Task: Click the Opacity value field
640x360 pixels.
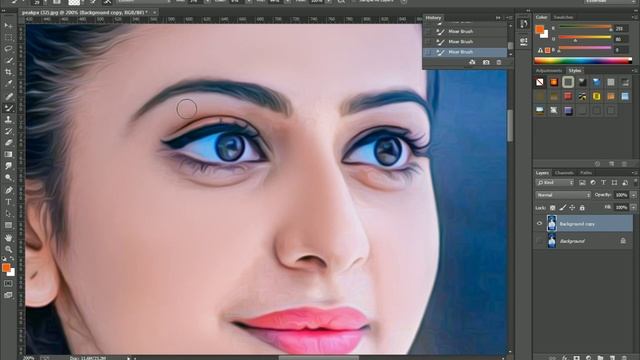Action: 621,195
